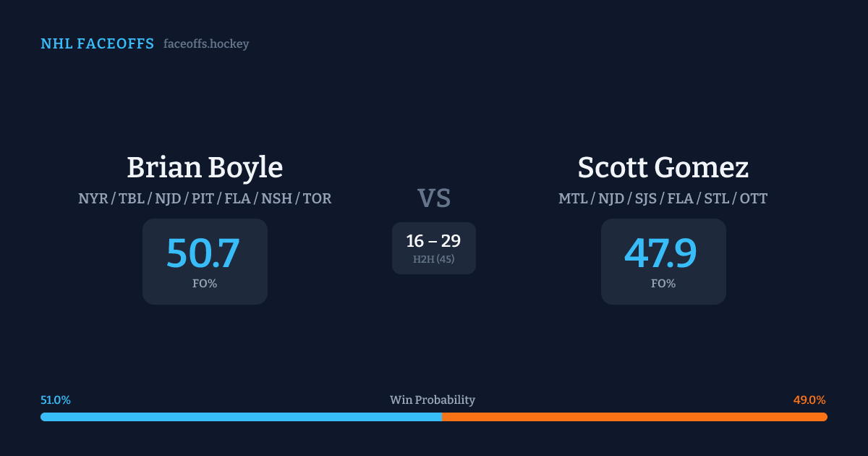Viewport: 868px width, 456px height.
Task: Click Scott Gomez's team list starting with MTL
Action: [663, 198]
